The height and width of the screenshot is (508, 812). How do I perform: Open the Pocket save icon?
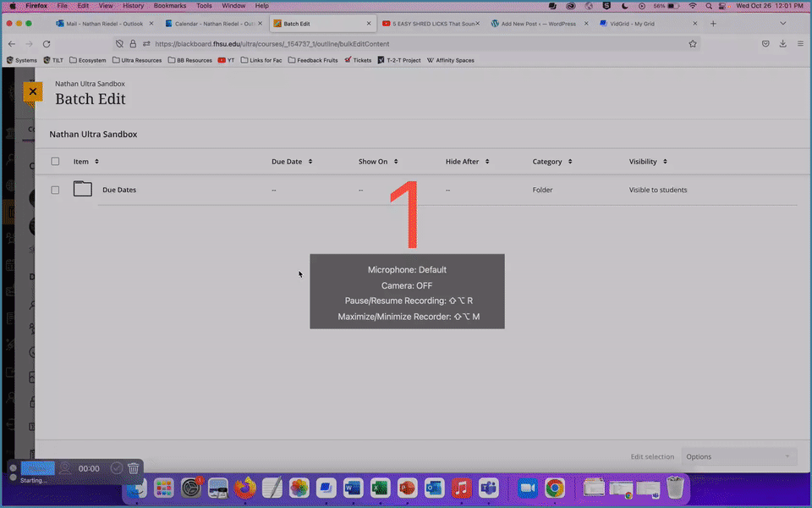click(x=765, y=44)
